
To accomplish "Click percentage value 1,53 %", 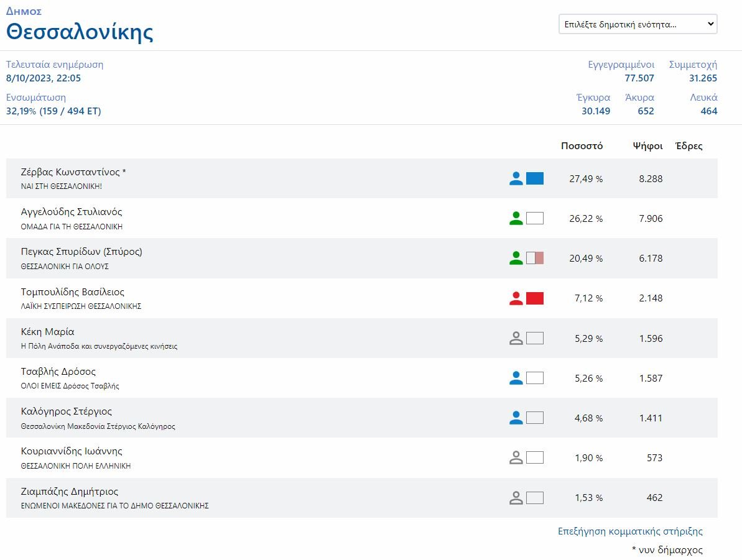I will pyautogui.click(x=588, y=498).
